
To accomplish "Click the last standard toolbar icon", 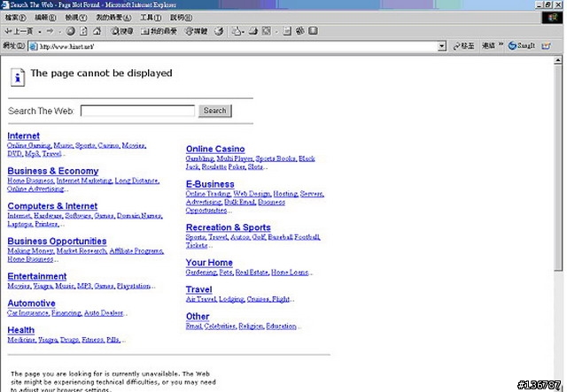I will coord(313,32).
